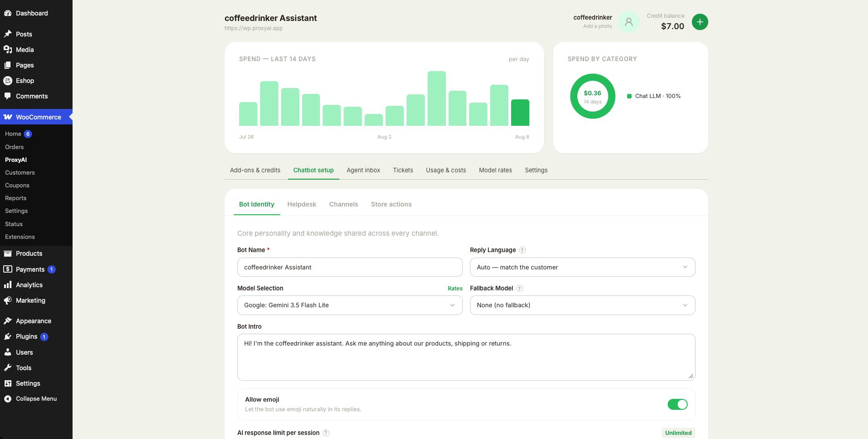Click the Home badge showing 6
Viewport: 868px width, 439px height.
pyautogui.click(x=28, y=134)
